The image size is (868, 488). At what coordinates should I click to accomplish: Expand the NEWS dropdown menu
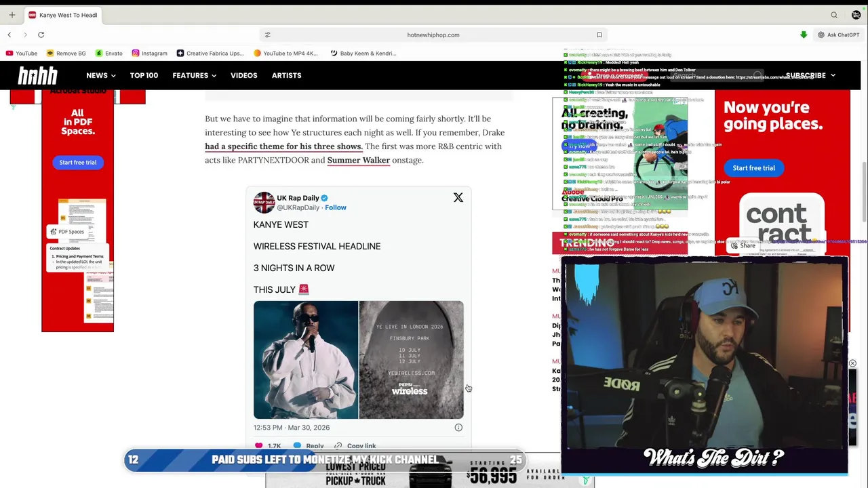click(x=101, y=75)
